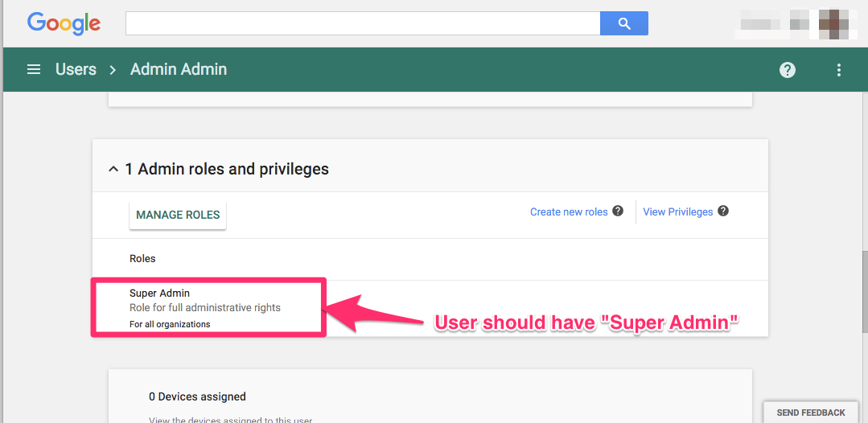This screenshot has width=868, height=423.
Task: Click the 'For all organizations' text
Action: (170, 324)
